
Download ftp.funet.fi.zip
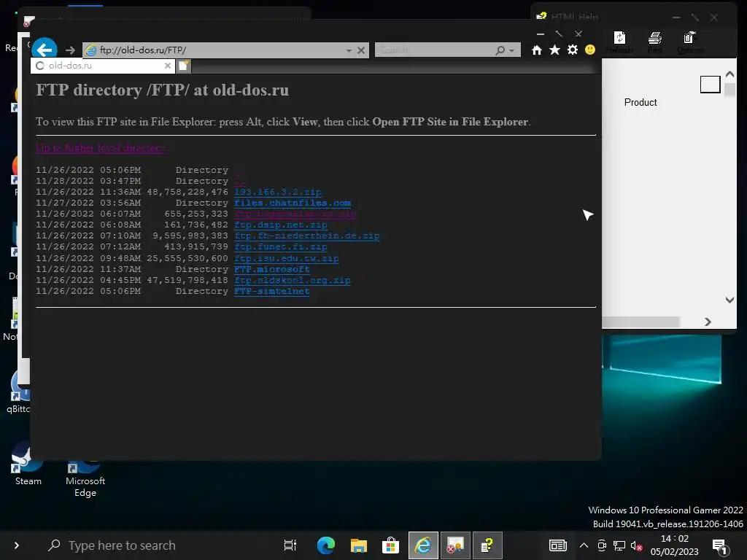(x=281, y=246)
